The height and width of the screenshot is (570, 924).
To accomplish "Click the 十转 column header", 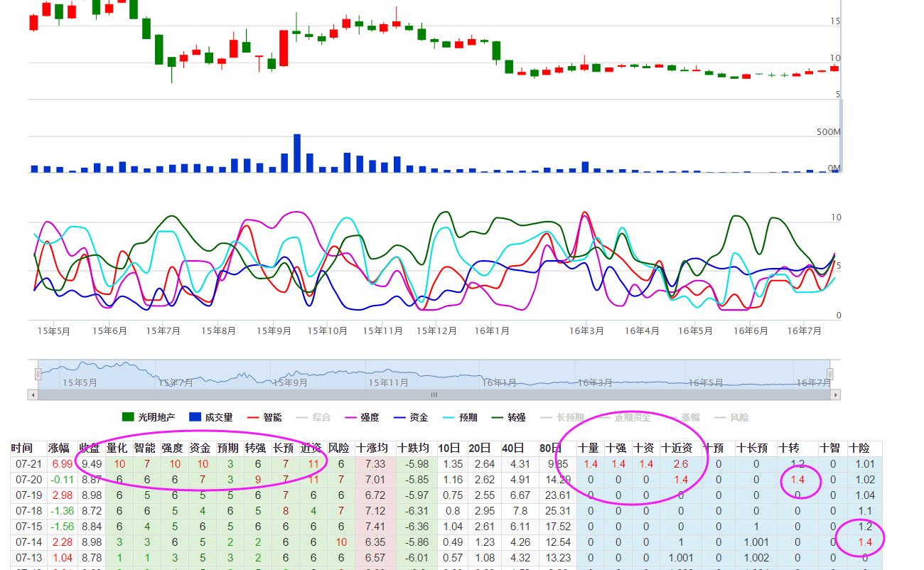I will click(789, 448).
